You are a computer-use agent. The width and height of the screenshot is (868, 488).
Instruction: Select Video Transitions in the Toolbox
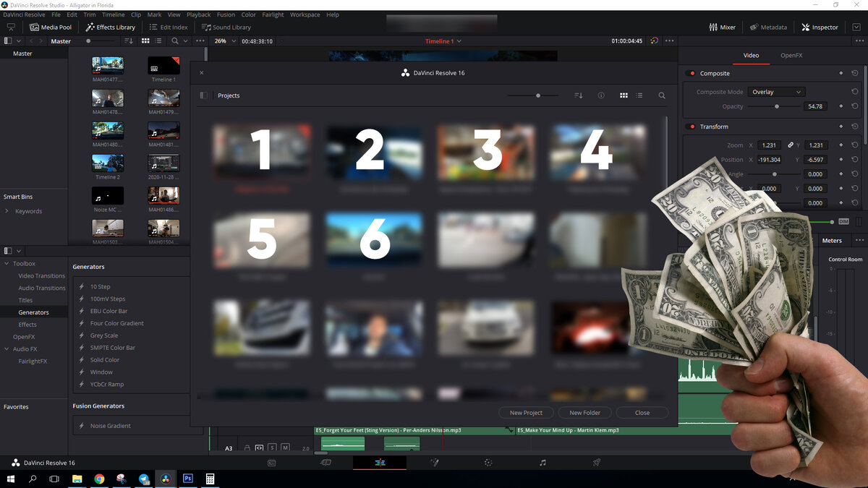(42, 276)
